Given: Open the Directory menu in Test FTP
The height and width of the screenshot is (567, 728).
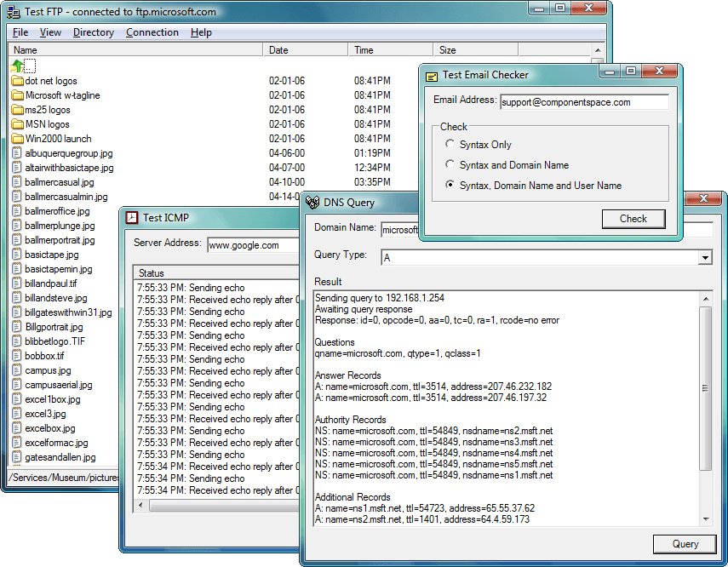Looking at the screenshot, I should (x=94, y=32).
